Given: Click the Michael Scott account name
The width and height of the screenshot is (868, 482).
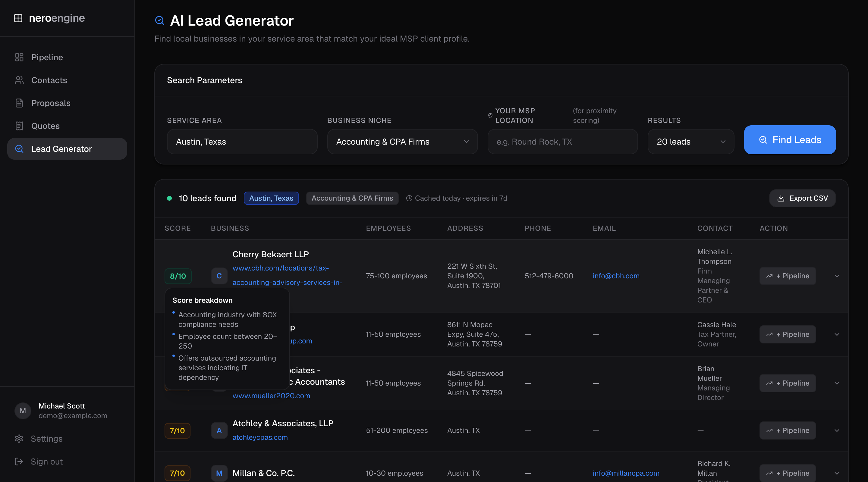Looking at the screenshot, I should 62,406.
